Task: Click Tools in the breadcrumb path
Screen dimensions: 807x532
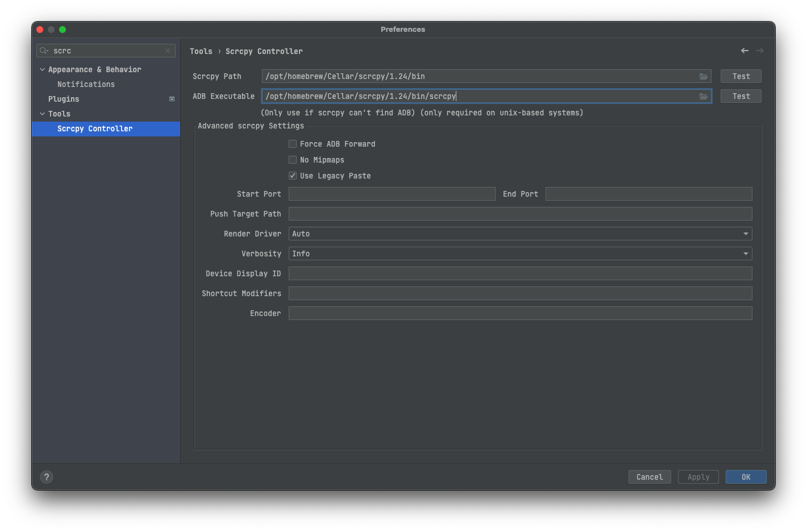Action: 201,51
